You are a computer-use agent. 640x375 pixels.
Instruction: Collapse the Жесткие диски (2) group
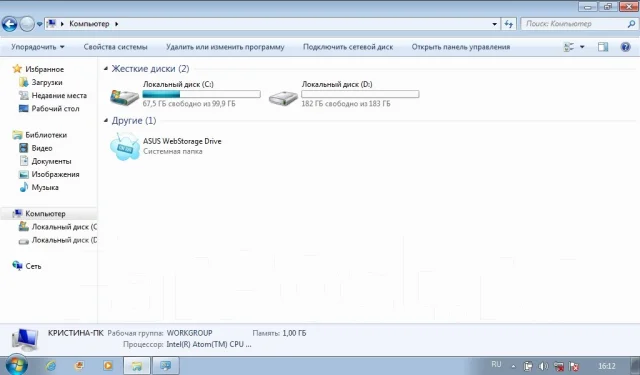[x=106, y=69]
